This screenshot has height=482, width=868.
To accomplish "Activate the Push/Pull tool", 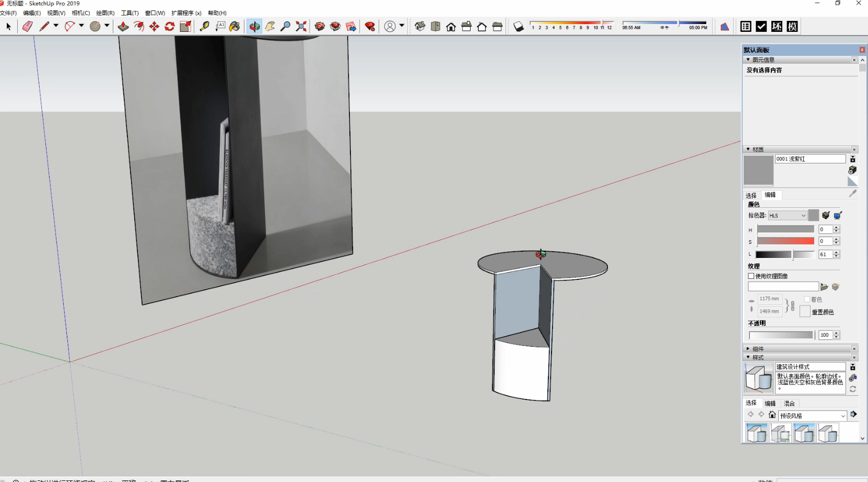I will pos(123,26).
